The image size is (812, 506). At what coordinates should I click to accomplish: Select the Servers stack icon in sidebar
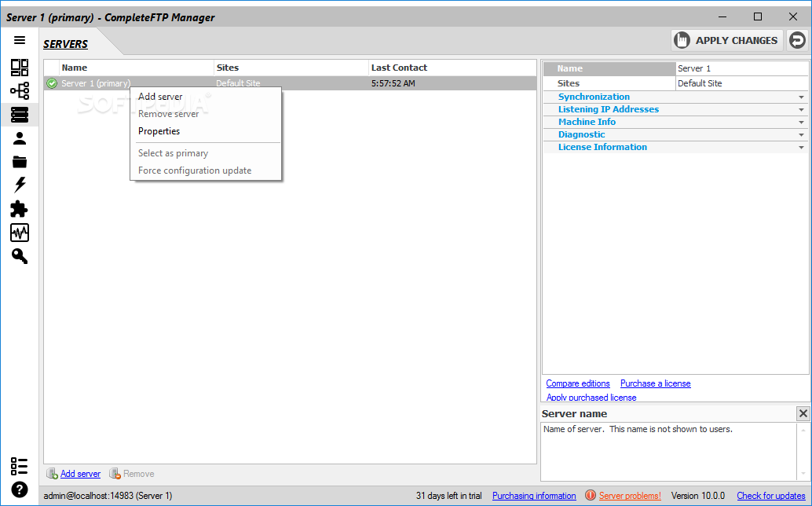tap(20, 115)
